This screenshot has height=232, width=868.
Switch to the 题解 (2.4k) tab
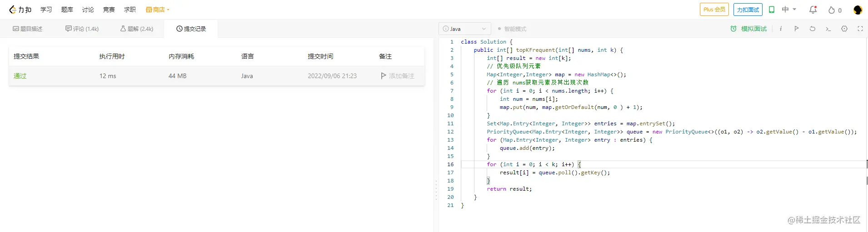[137, 29]
